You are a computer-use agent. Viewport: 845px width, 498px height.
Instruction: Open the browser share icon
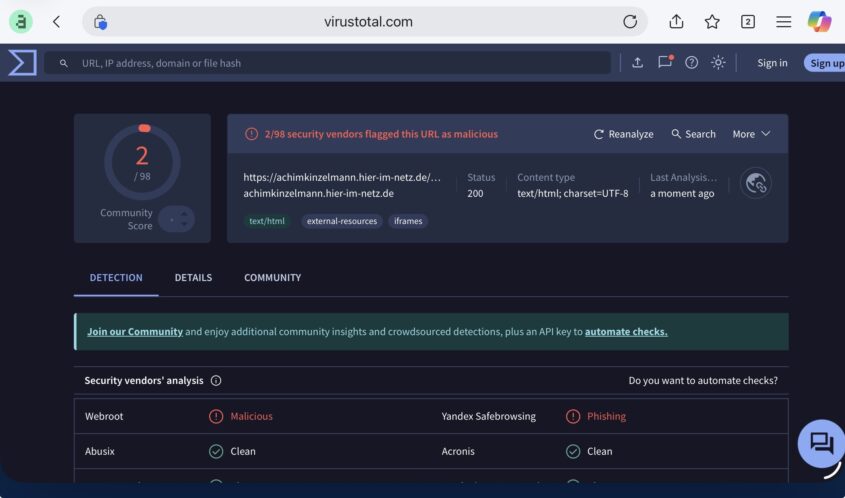coord(676,22)
